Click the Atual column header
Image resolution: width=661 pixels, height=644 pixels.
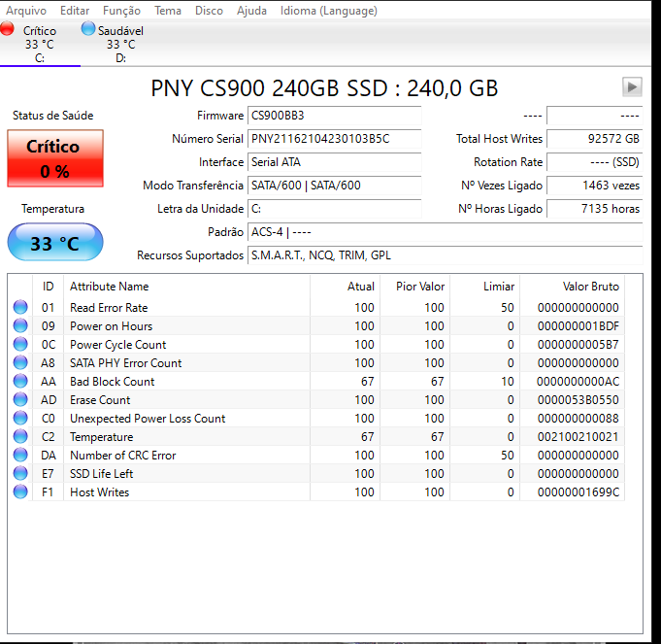[346, 287]
